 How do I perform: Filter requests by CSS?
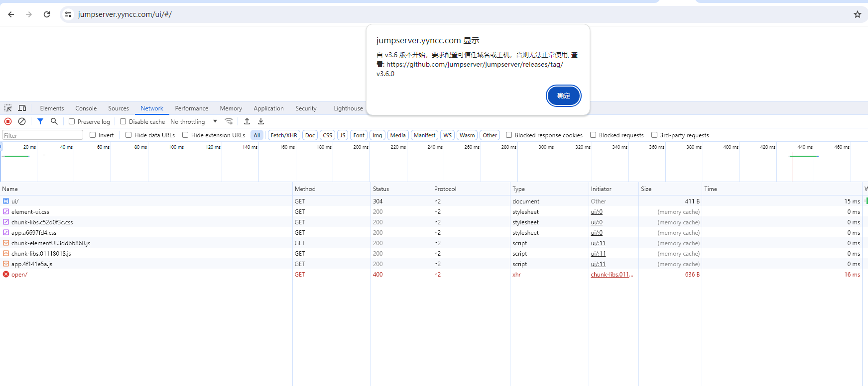327,135
